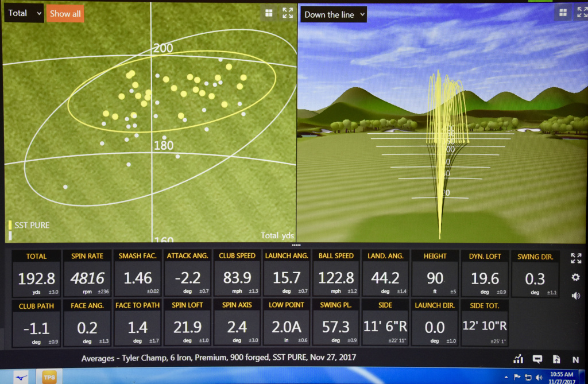
Task: Expand the Down the line view to fullscreen
Action: point(583,11)
